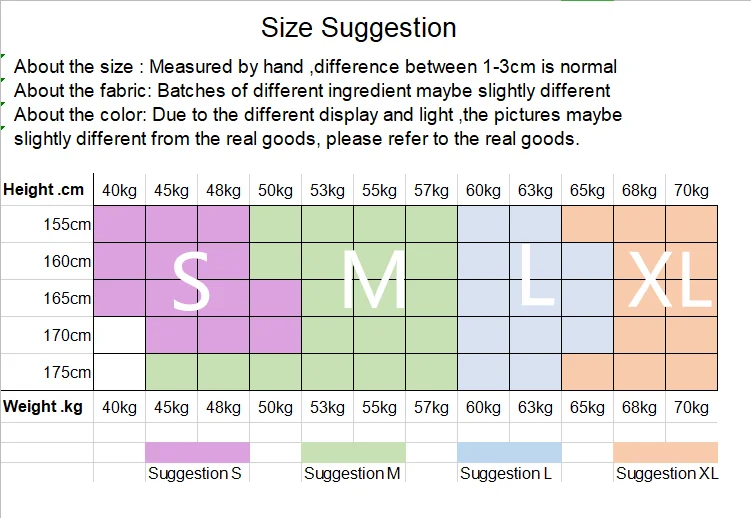This screenshot has height=518, width=751.
Task: Select the "Height .cm" header cell
Action: coord(46,189)
